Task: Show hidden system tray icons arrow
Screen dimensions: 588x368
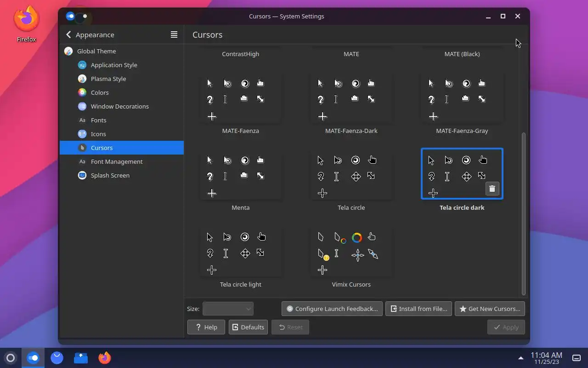Action: click(520, 358)
